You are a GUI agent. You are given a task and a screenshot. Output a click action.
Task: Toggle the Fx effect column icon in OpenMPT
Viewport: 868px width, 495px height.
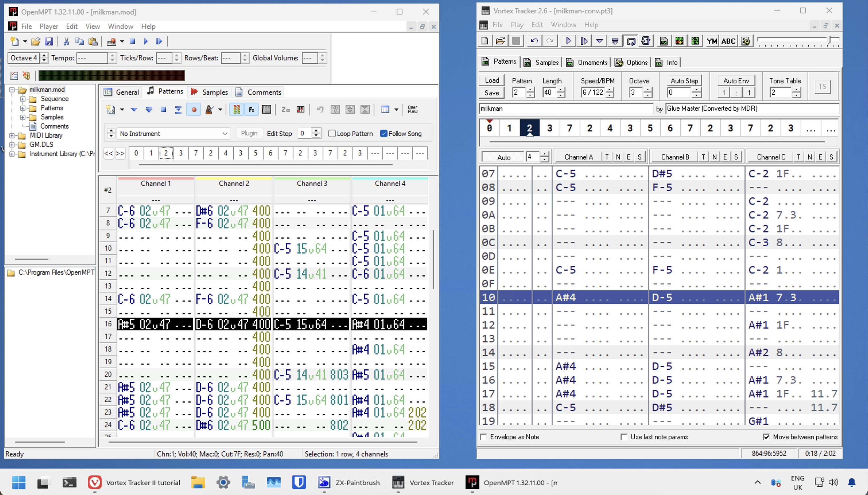coord(251,110)
